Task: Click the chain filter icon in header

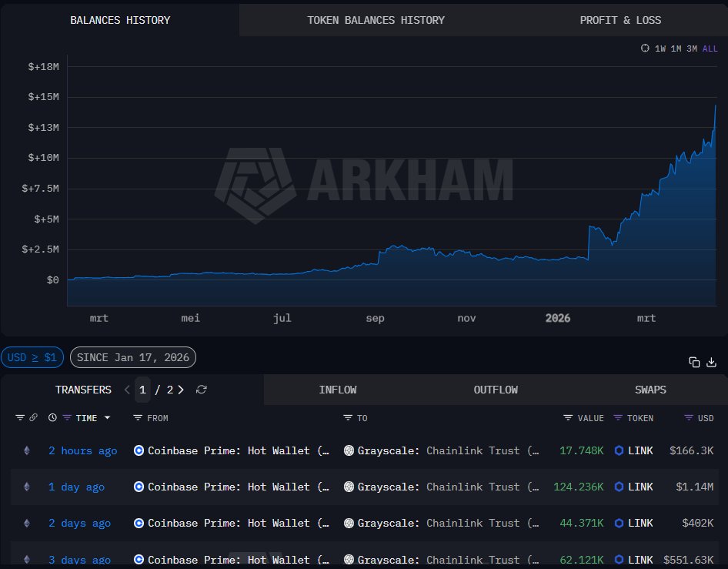Action: tap(20, 418)
